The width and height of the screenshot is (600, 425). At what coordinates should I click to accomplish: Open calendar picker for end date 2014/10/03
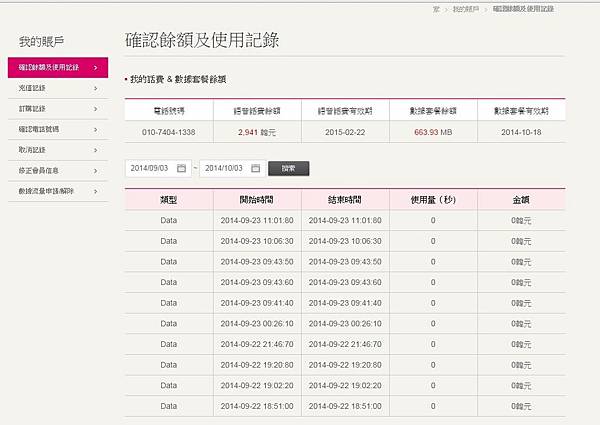click(x=256, y=168)
